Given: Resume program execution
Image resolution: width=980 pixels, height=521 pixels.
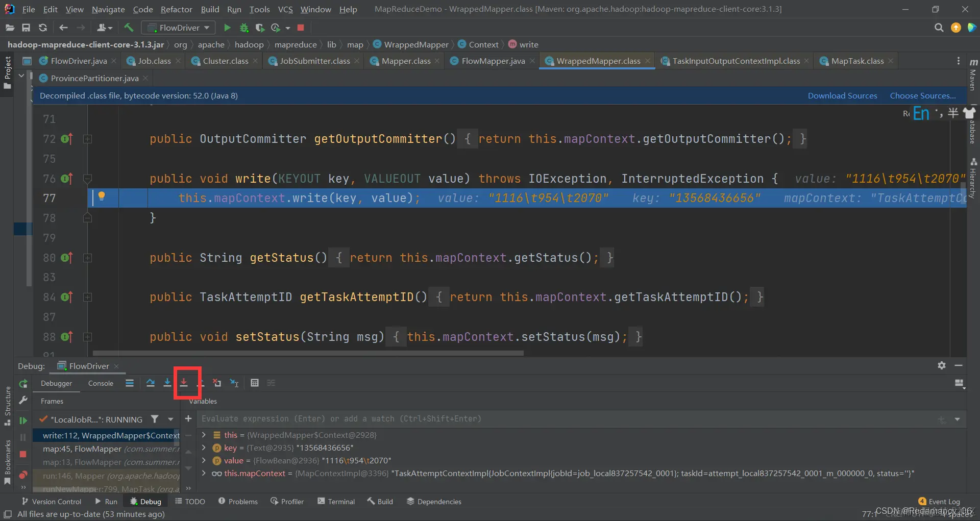Looking at the screenshot, I should coord(23,420).
